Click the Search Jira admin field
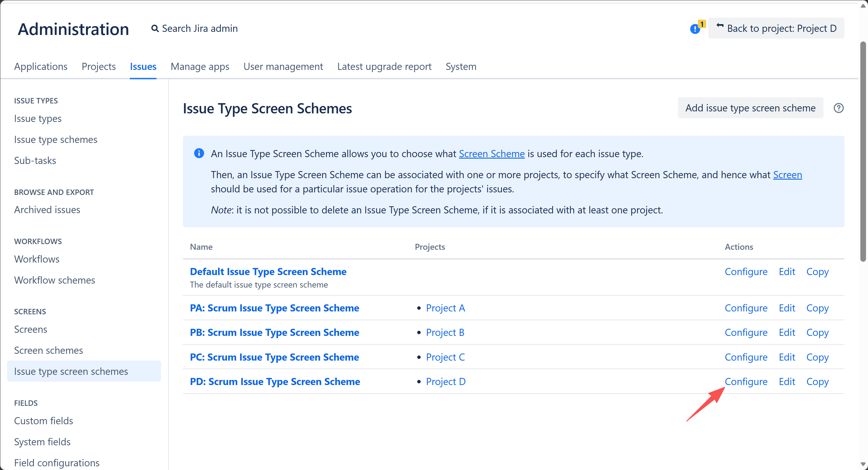The height and width of the screenshot is (470, 868). (x=195, y=28)
